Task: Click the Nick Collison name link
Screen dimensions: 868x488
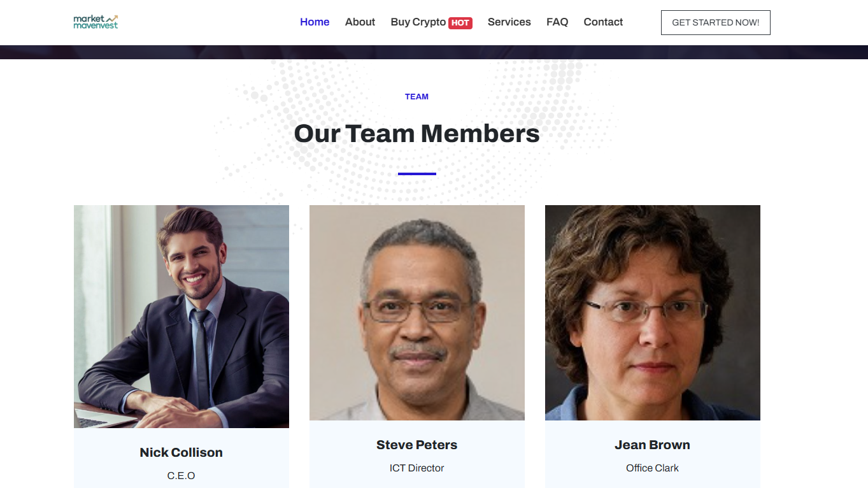Action: pos(181,452)
